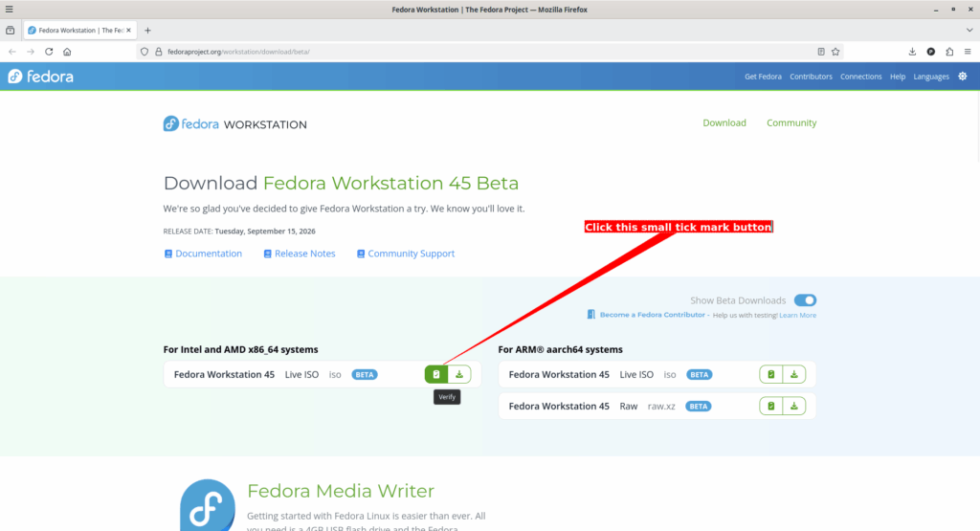This screenshot has height=531, width=980.
Task: Toggle reader view in the address bar
Action: 821,52
